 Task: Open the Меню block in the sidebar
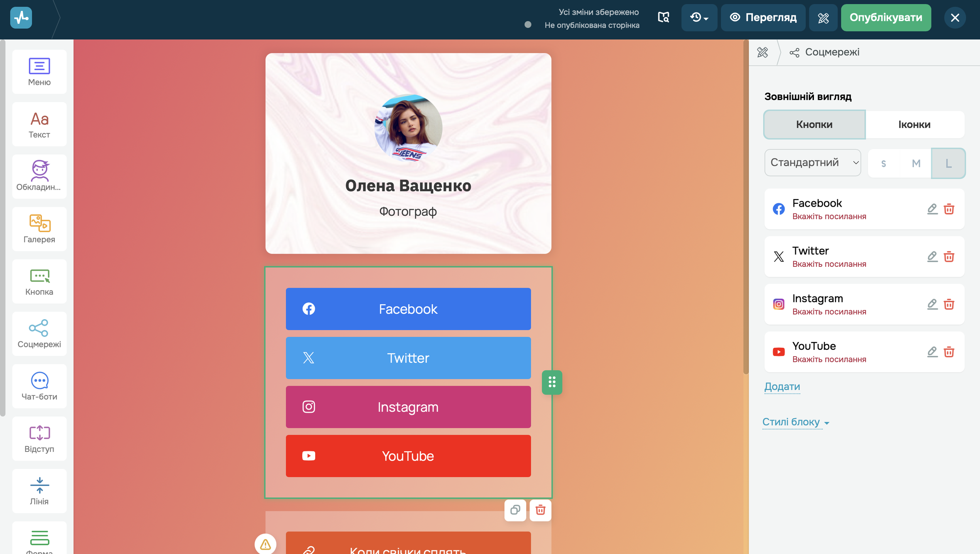39,71
